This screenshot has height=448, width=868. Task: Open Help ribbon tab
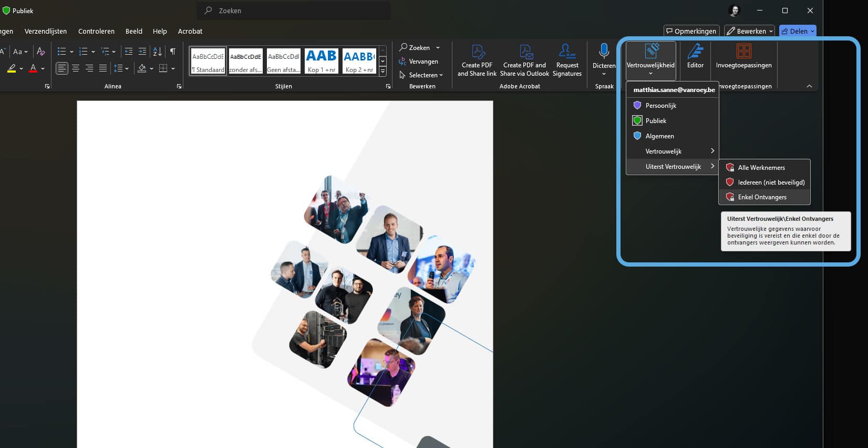tap(160, 32)
